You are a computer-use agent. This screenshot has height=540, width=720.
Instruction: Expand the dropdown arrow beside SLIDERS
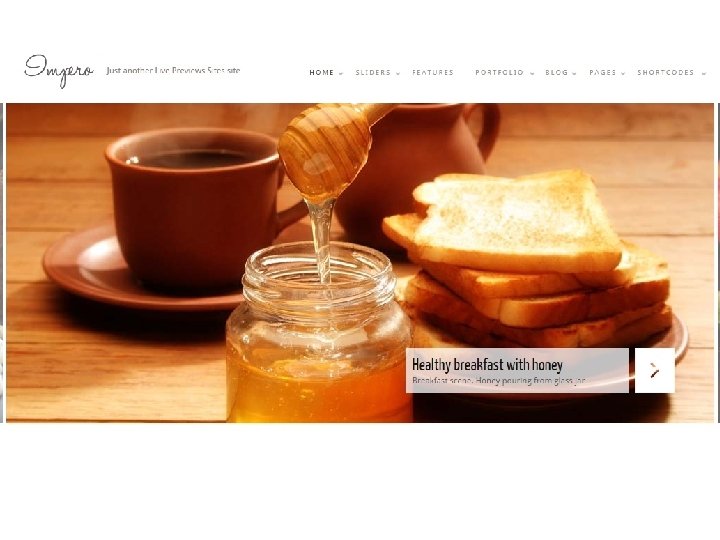click(x=398, y=73)
